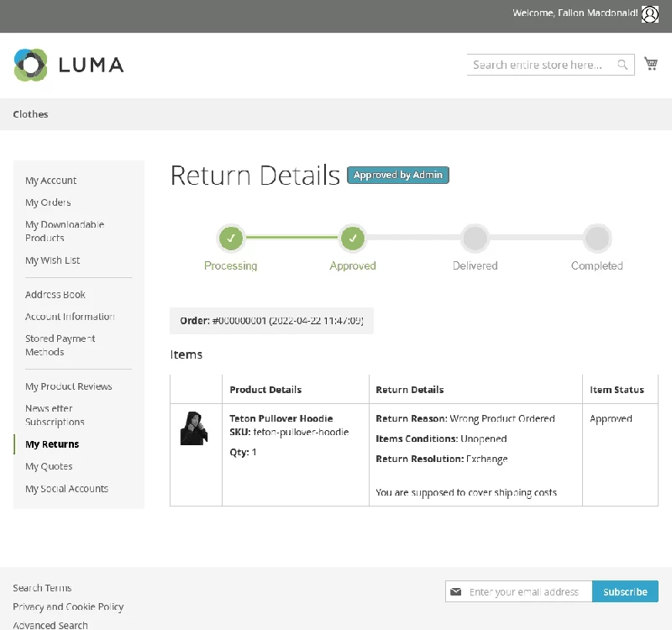The width and height of the screenshot is (672, 630).
Task: Click the Subscribe button
Action: (625, 591)
